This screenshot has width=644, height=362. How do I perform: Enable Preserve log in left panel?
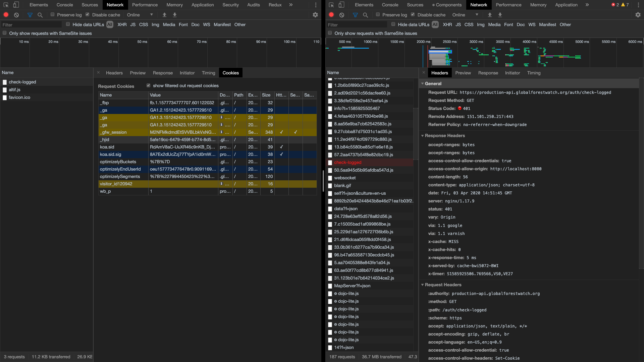(53, 15)
